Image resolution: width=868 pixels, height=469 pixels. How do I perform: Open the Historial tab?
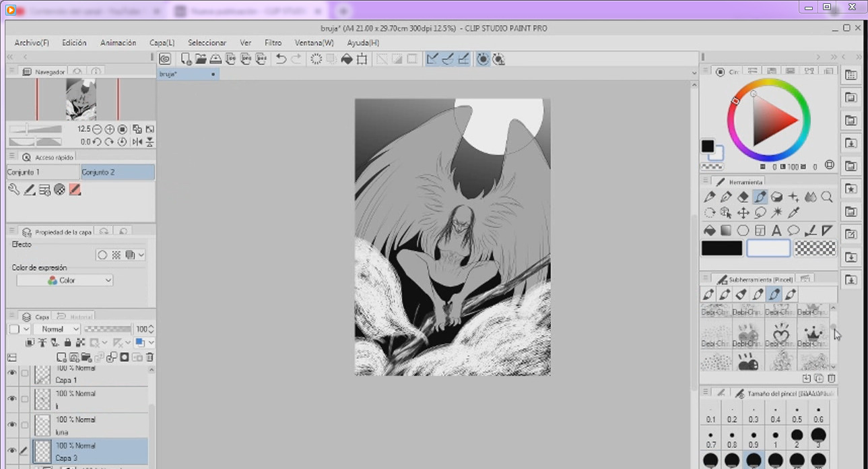(x=74, y=316)
